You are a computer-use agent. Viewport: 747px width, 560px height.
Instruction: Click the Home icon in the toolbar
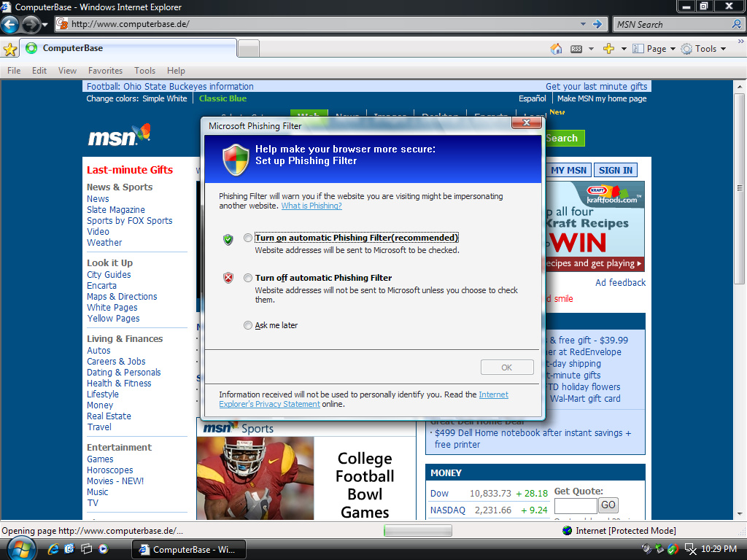pyautogui.click(x=556, y=49)
